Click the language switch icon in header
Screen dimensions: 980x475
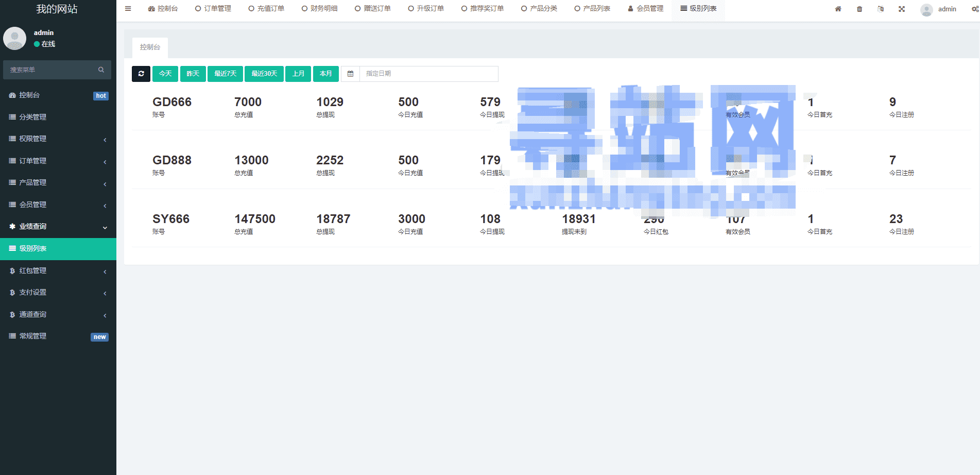(x=880, y=9)
